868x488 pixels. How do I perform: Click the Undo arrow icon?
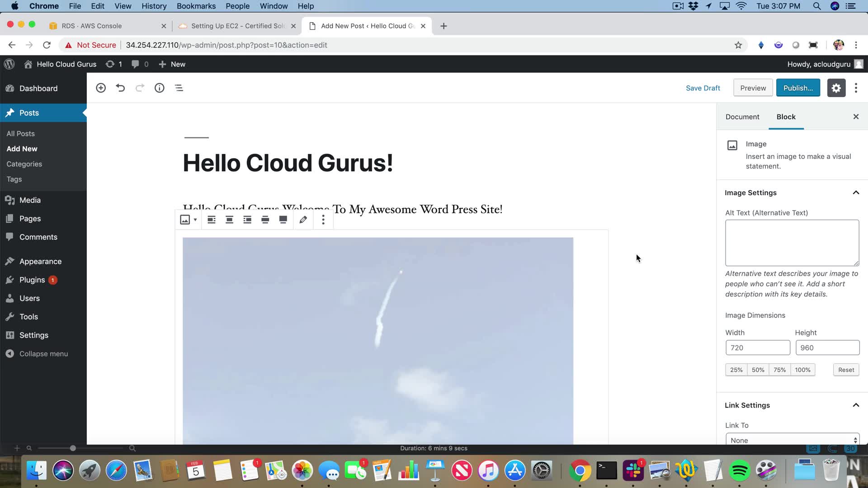pyautogui.click(x=120, y=88)
